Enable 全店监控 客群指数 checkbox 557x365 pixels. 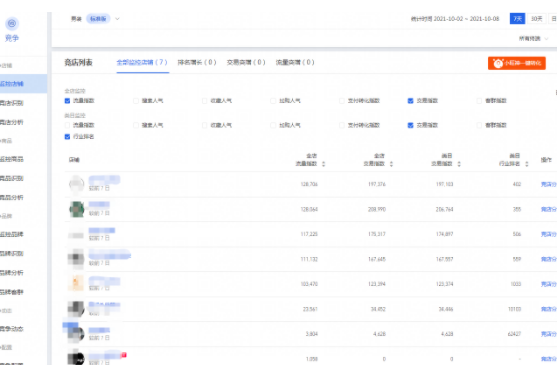(x=479, y=101)
